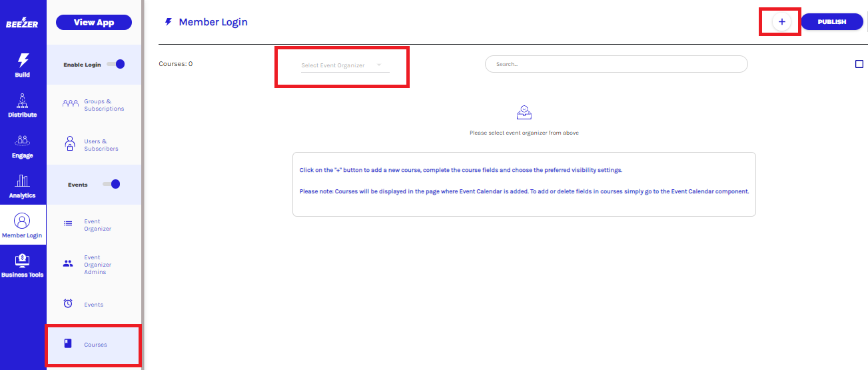Viewport: 868px width, 372px height.
Task: Open the Distribute section icon
Action: tap(23, 101)
